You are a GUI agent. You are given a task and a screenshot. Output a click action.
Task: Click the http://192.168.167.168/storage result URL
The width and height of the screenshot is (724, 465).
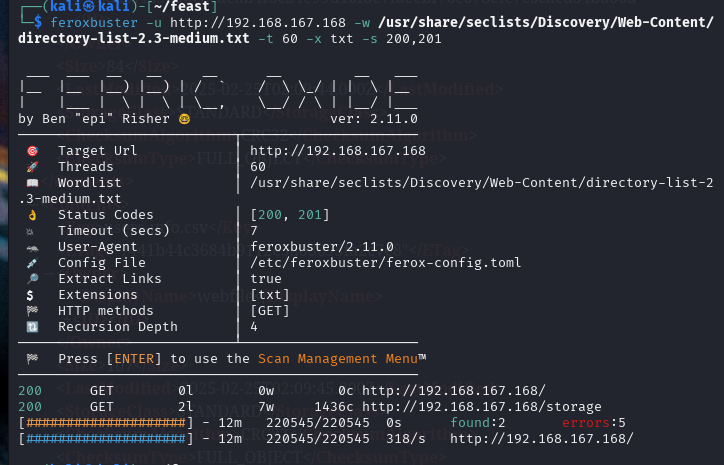(482, 407)
